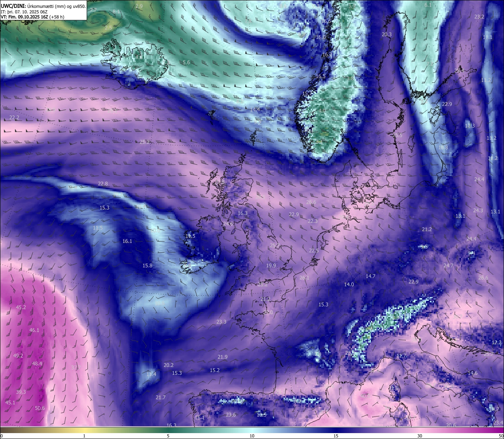The height and width of the screenshot is (439, 504).
Task: Click the map value 23.2 in top right
Action: click(x=479, y=17)
